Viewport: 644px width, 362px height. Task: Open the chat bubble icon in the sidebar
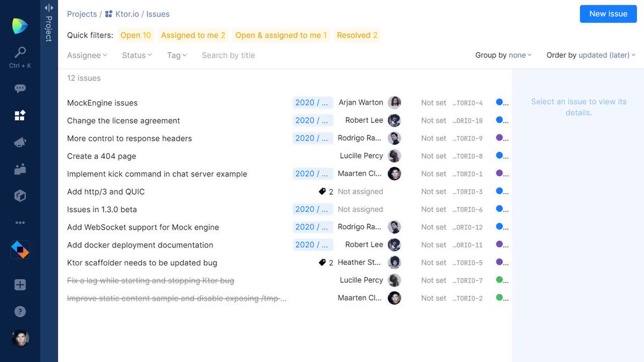tap(20, 88)
